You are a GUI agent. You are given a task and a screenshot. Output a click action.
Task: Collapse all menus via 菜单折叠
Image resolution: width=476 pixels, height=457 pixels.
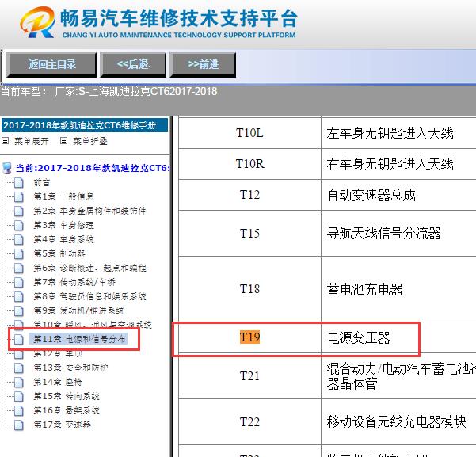(90, 141)
